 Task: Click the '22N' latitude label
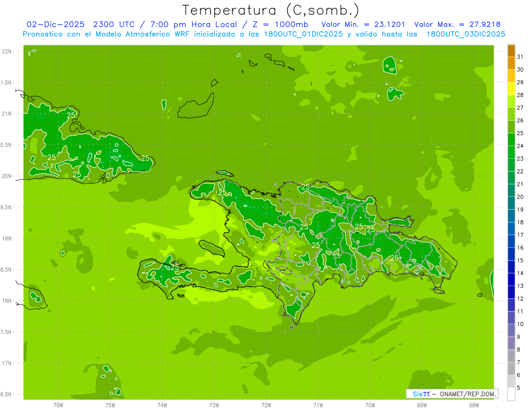coord(7,51)
